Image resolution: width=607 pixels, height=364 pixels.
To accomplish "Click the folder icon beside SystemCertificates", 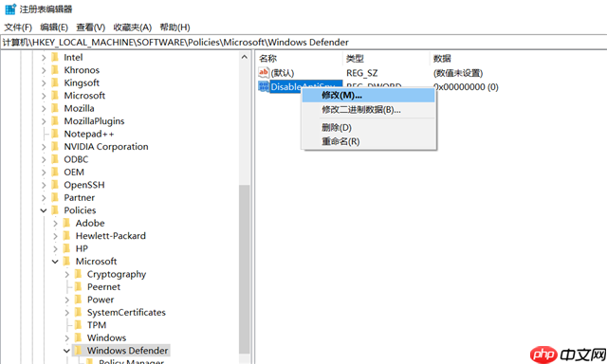I will 79,313.
